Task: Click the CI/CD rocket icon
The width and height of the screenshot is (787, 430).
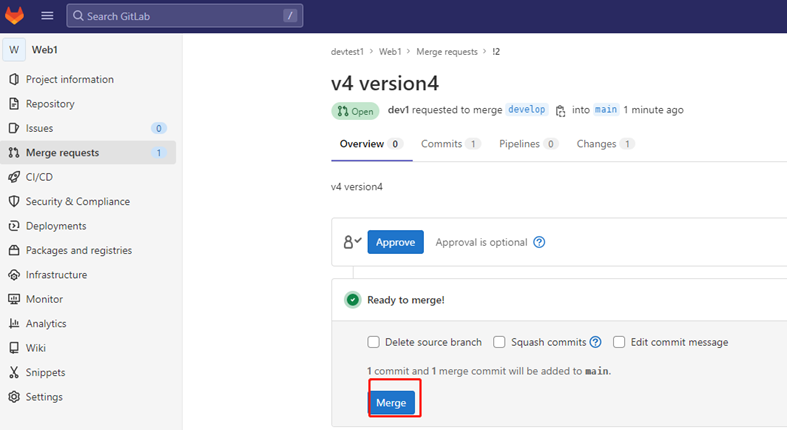Action: (x=14, y=177)
